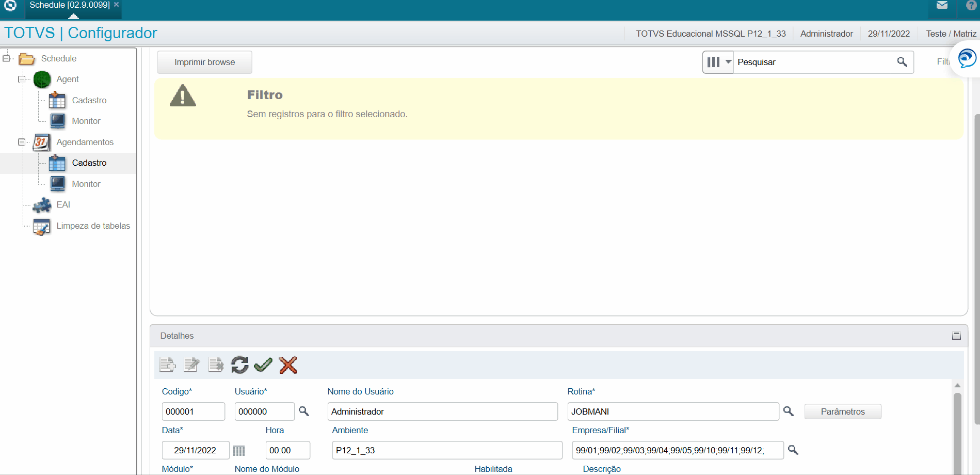Open the Rotina lookup magnifier

coord(789,411)
